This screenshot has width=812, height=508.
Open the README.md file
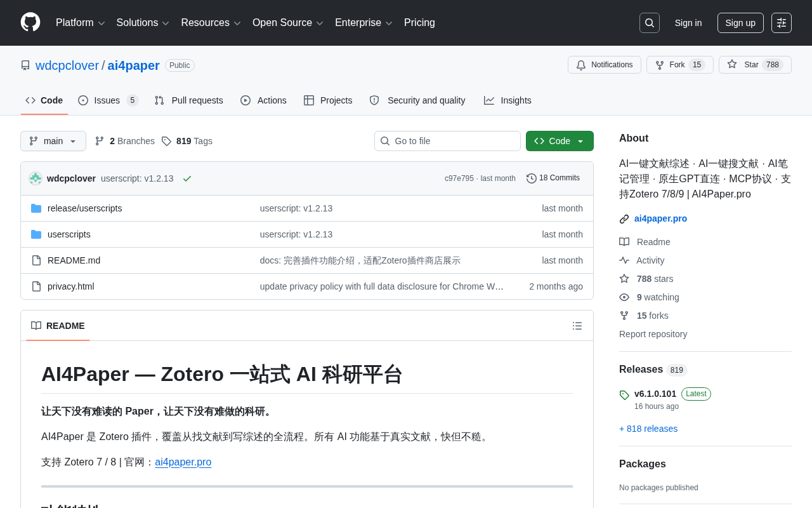click(x=74, y=260)
